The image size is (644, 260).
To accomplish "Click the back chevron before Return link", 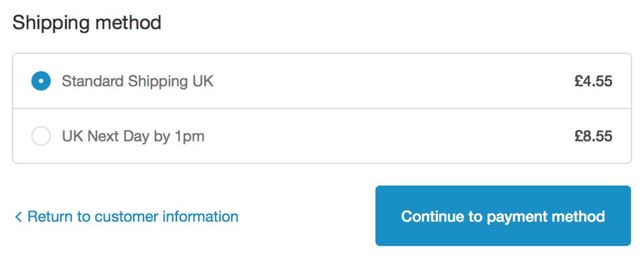I will (x=18, y=217).
